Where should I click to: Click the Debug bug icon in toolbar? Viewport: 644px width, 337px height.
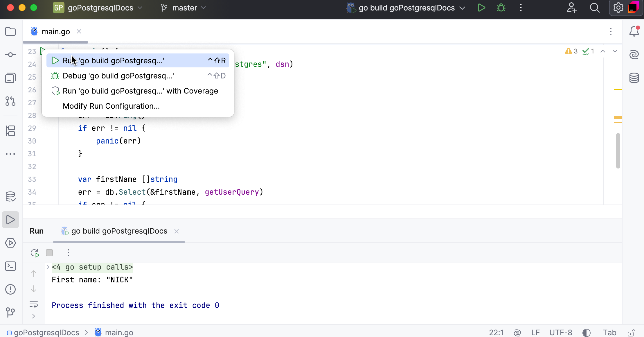pyautogui.click(x=501, y=8)
